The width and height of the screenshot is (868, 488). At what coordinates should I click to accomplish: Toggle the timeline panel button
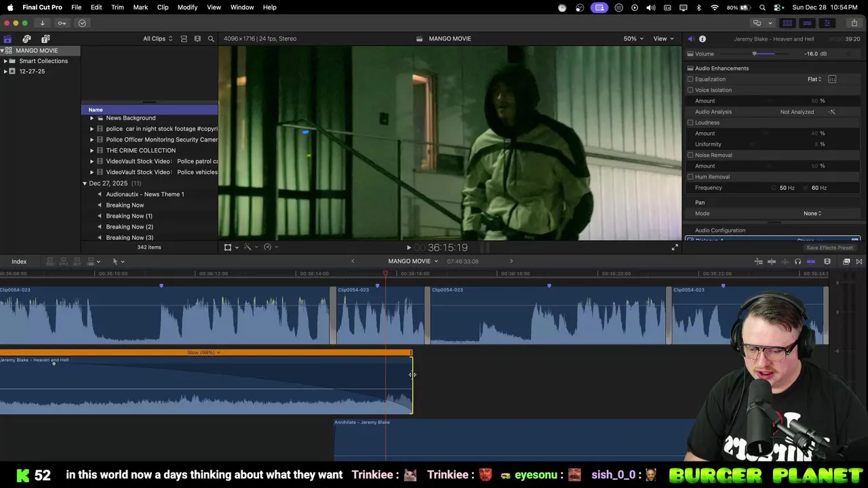(807, 23)
